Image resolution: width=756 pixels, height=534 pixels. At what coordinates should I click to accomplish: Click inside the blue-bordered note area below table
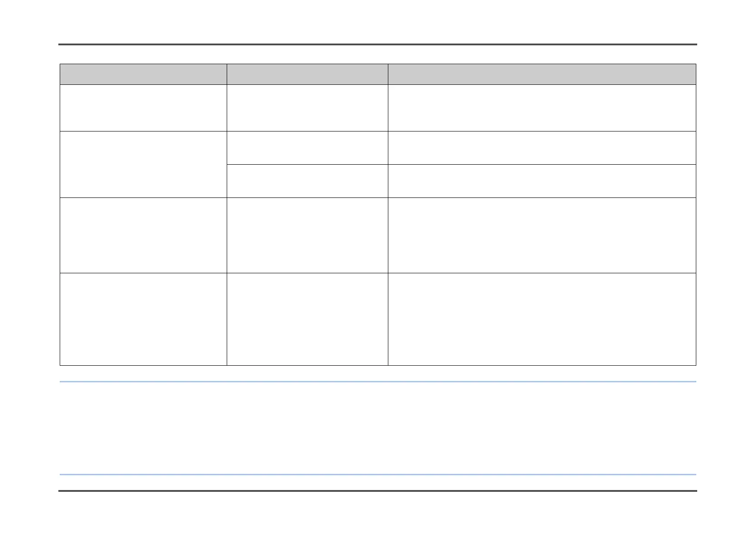click(x=378, y=428)
